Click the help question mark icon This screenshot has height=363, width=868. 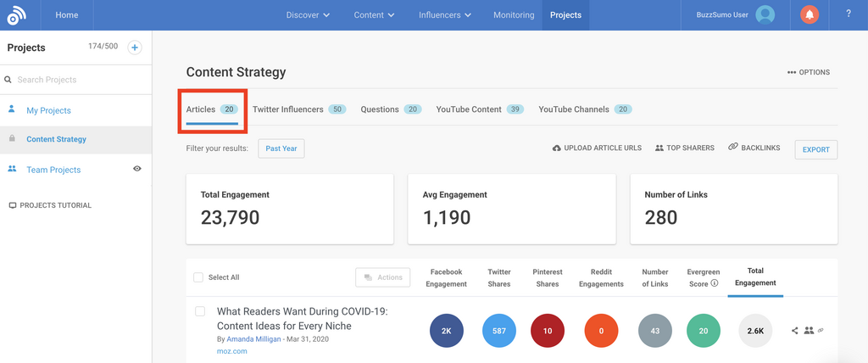[849, 14]
